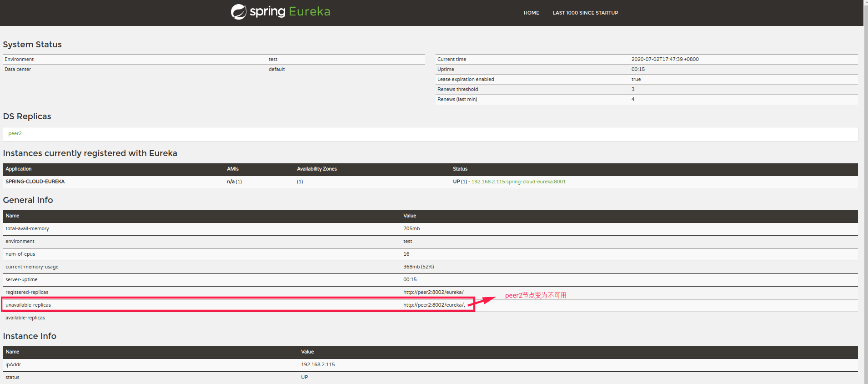The width and height of the screenshot is (868, 384).
Task: Click the General Info heading
Action: [x=28, y=200]
